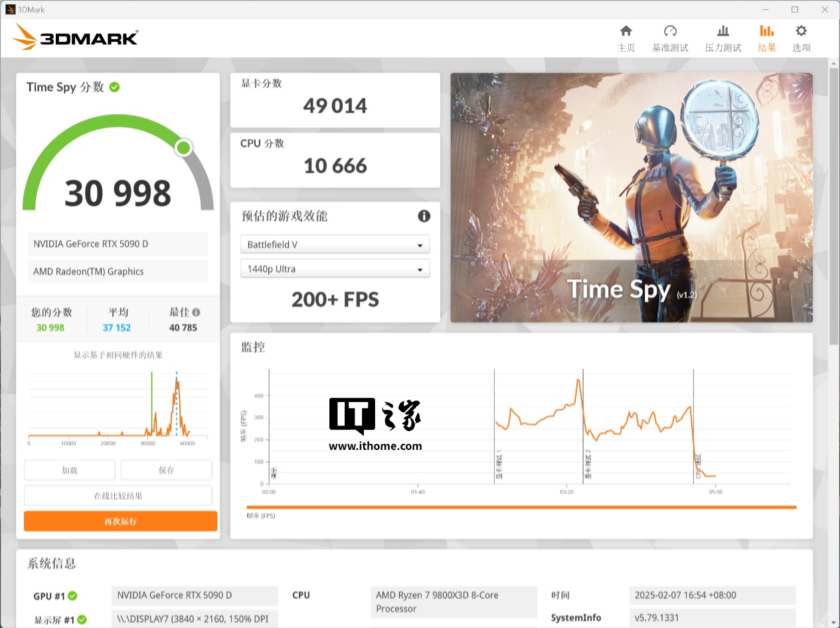Click the Results (结果) chart icon
Image resolution: width=840 pixels, height=628 pixels.
[766, 31]
